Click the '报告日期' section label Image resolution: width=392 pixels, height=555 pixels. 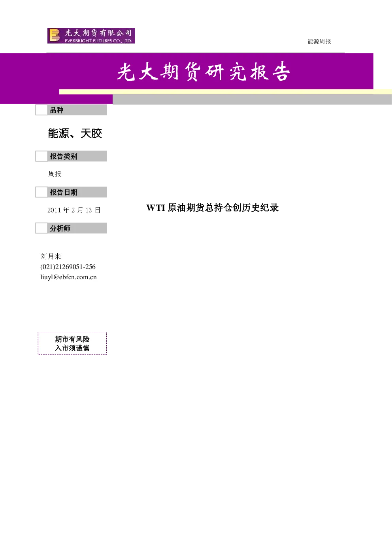[x=64, y=192]
